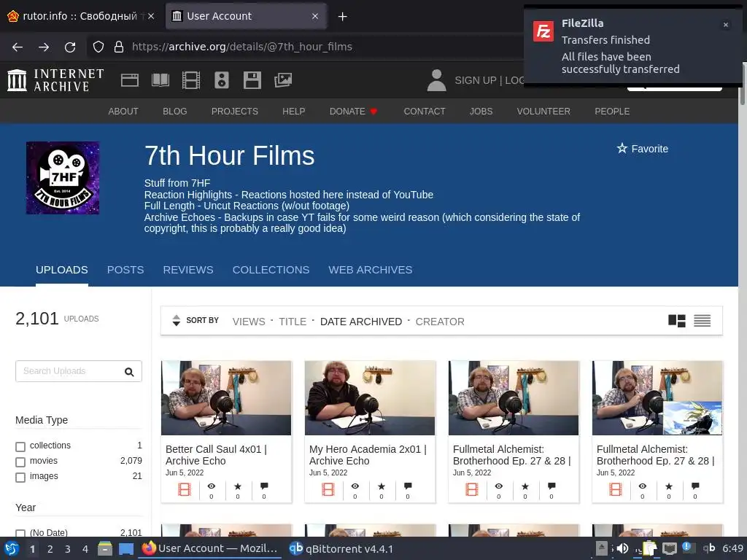Image resolution: width=747 pixels, height=560 pixels.
Task: Click the film icon on Better Call Saul card
Action: [185, 489]
